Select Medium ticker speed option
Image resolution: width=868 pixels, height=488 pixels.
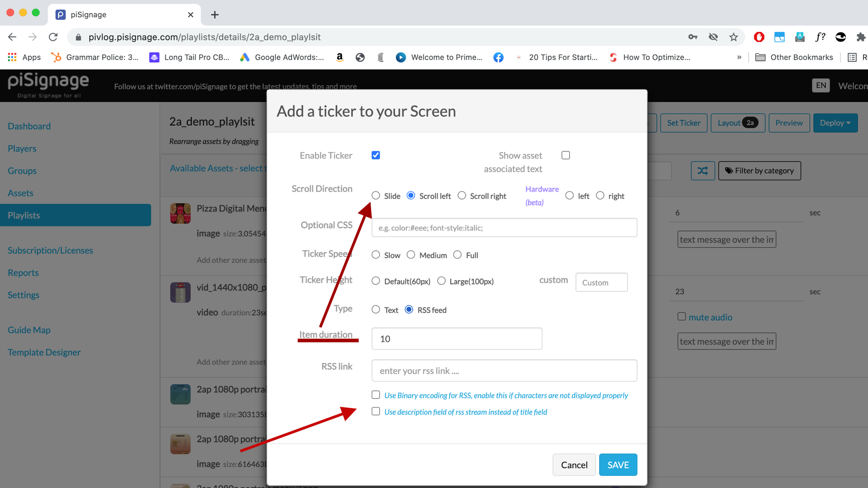411,255
